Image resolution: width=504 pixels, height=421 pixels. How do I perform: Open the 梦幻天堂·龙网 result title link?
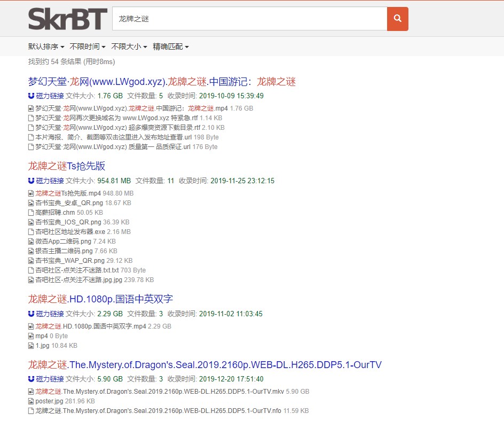162,82
